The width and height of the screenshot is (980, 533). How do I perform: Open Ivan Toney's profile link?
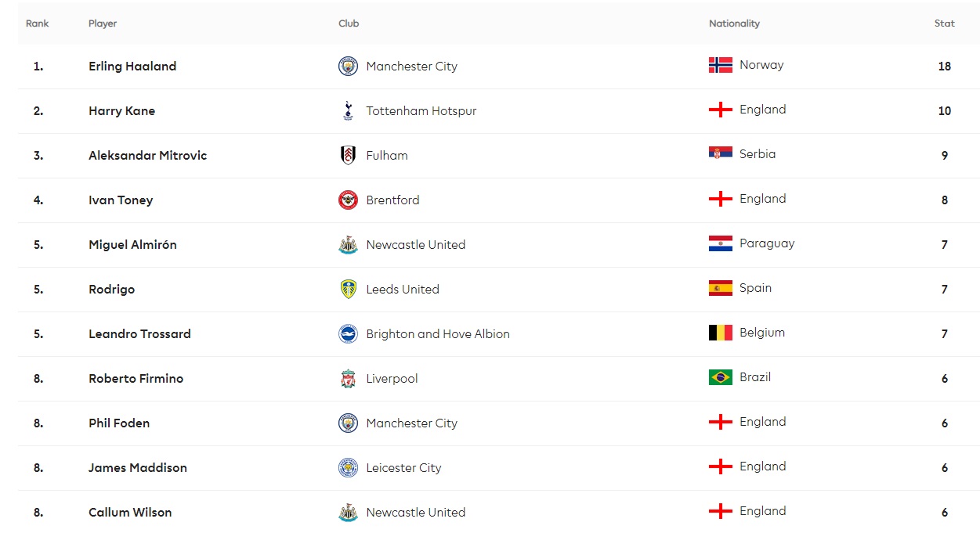(x=121, y=200)
